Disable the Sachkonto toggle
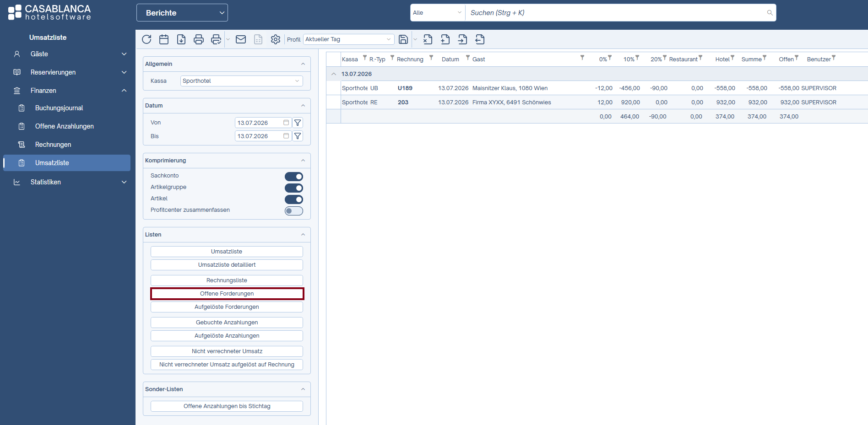868x425 pixels. 294,177
